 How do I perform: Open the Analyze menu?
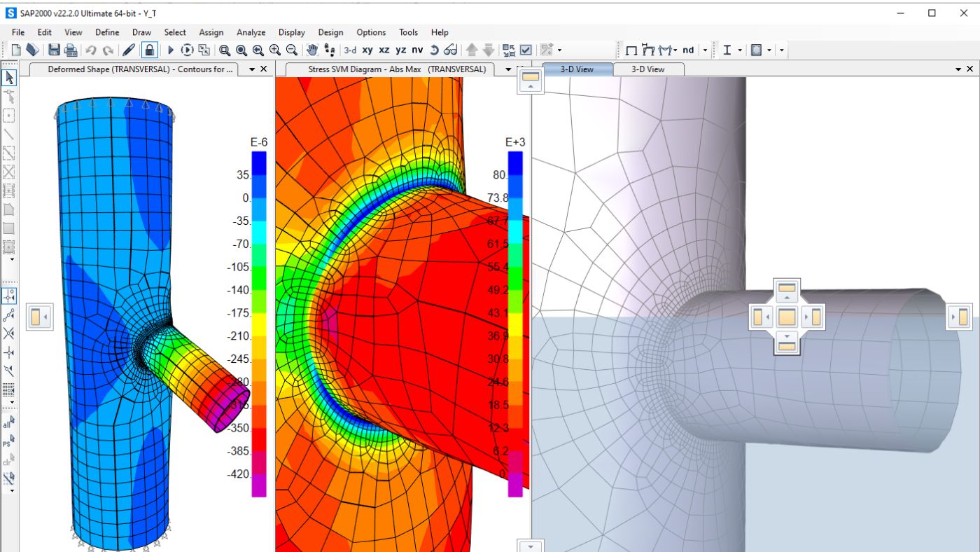coord(251,32)
